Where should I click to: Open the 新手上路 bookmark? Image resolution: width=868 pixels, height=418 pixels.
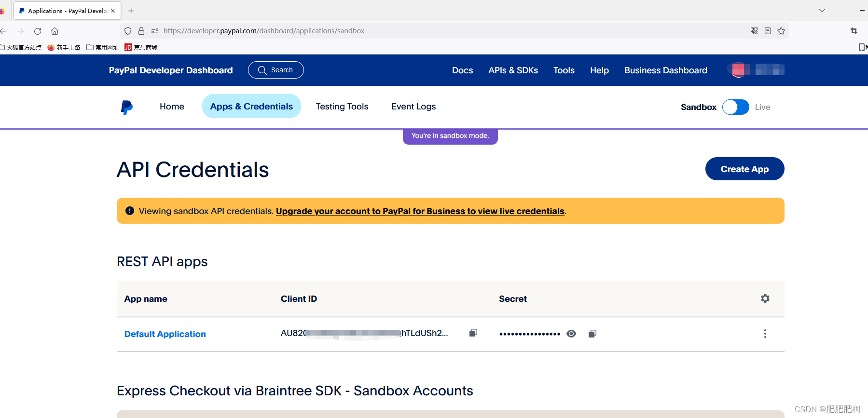64,47
